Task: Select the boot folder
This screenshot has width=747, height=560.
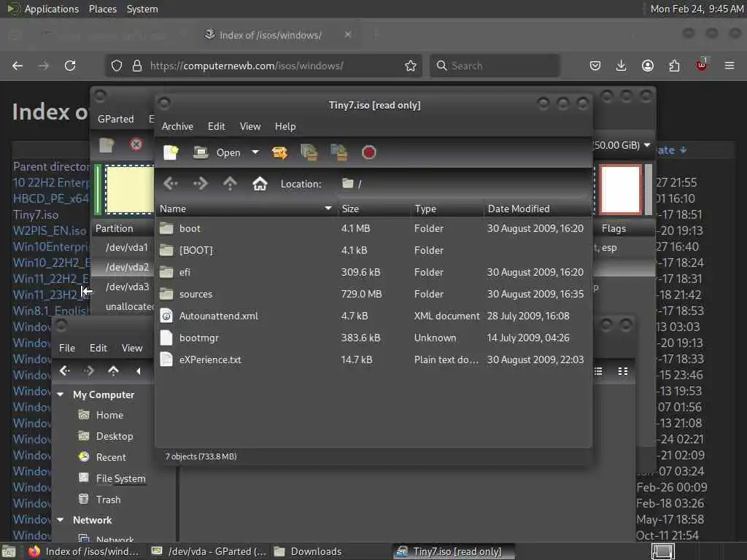Action: coord(373,228)
